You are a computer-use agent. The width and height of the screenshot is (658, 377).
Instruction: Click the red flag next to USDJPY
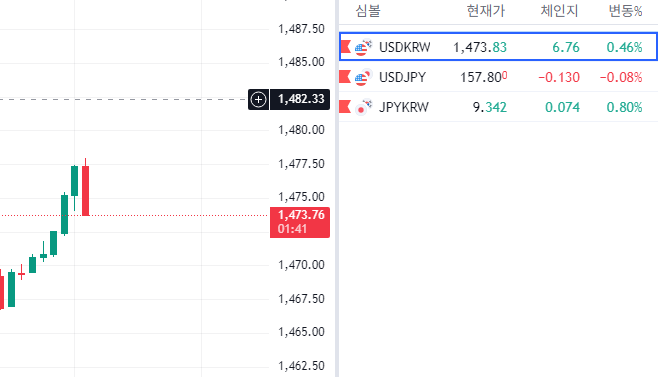pos(345,77)
